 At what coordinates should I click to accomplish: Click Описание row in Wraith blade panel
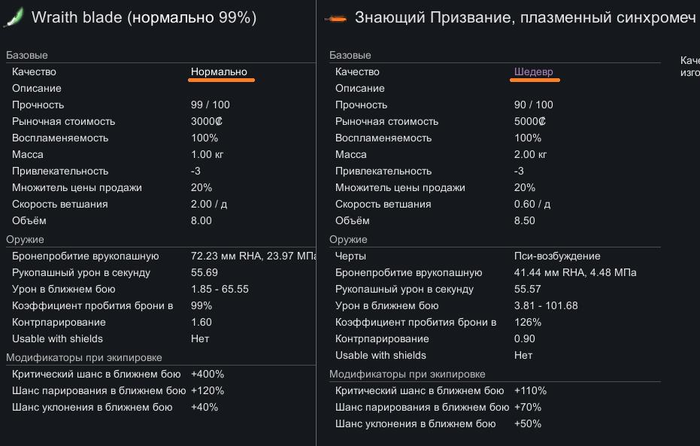37,88
